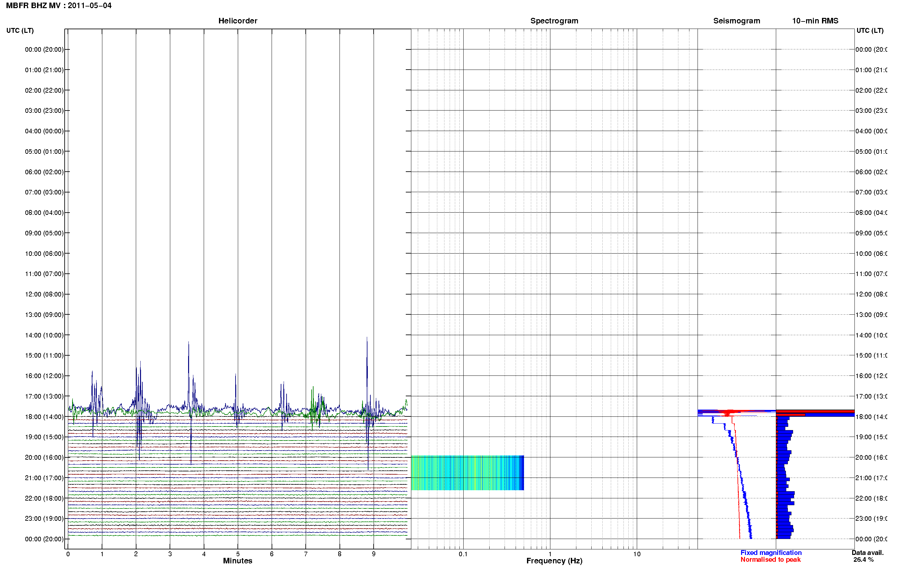Click the left '01:00 (21:00)' time label
924x578 pixels.
point(44,70)
